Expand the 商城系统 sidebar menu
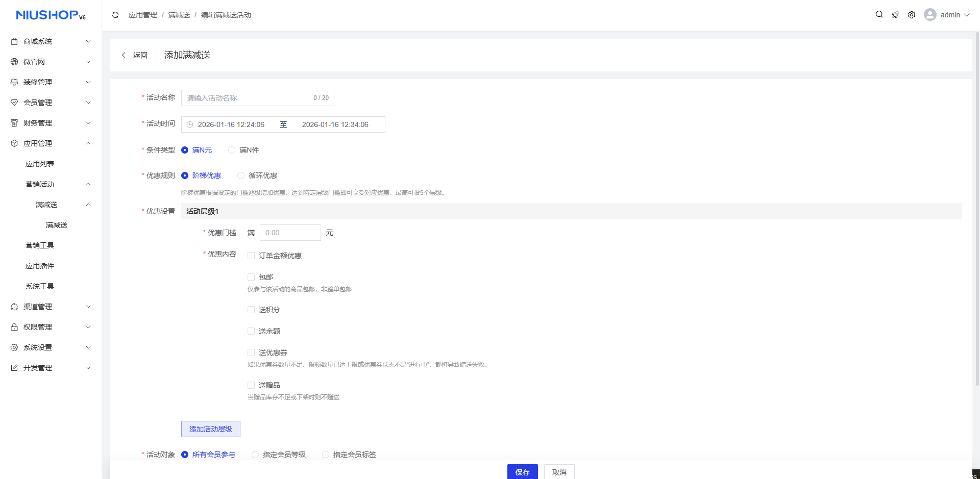Screen dimensions: 980x479 51,41
